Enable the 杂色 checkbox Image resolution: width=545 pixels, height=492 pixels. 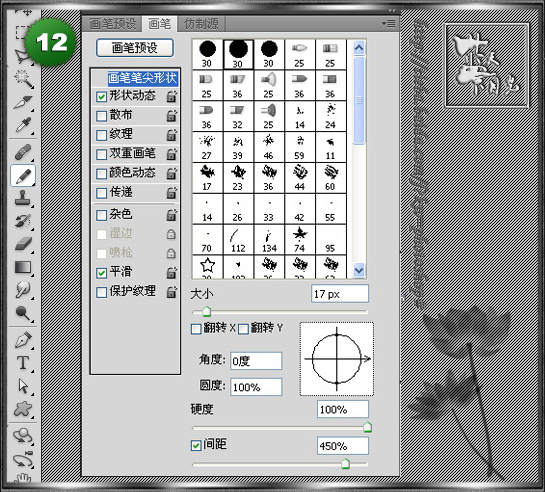click(101, 215)
